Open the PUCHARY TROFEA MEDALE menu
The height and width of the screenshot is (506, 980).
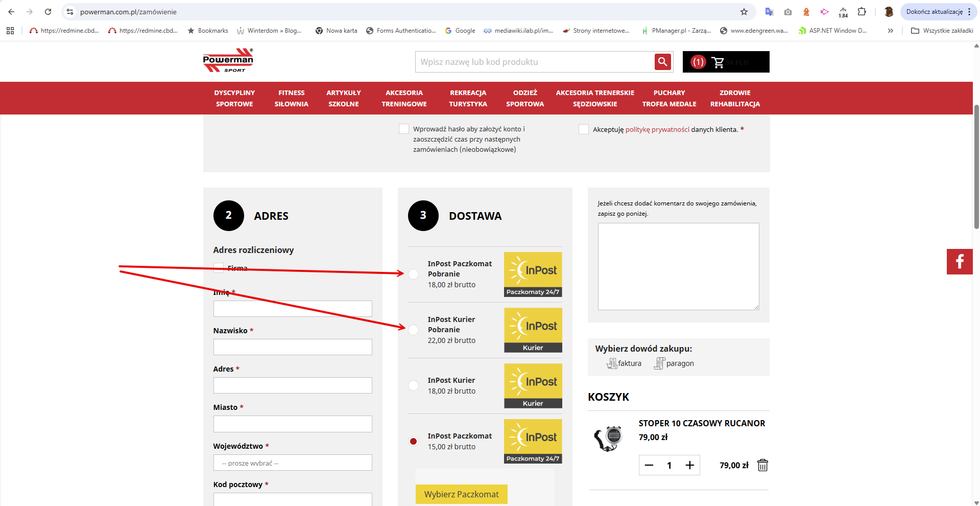pyautogui.click(x=670, y=98)
